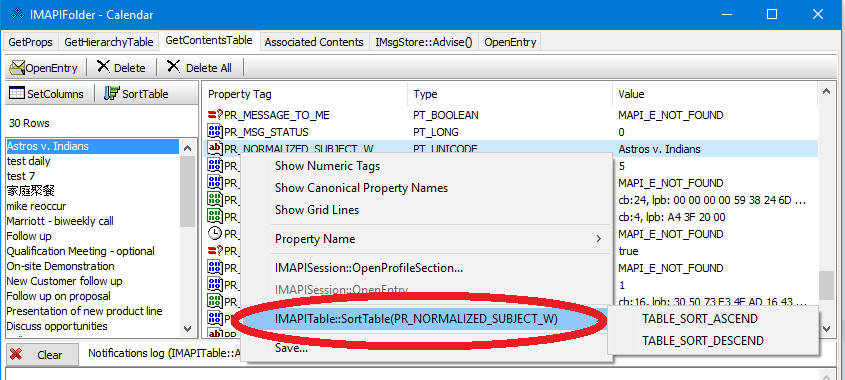The width and height of the screenshot is (845, 380).
Task: Select the Follow up row
Action: tap(93, 236)
